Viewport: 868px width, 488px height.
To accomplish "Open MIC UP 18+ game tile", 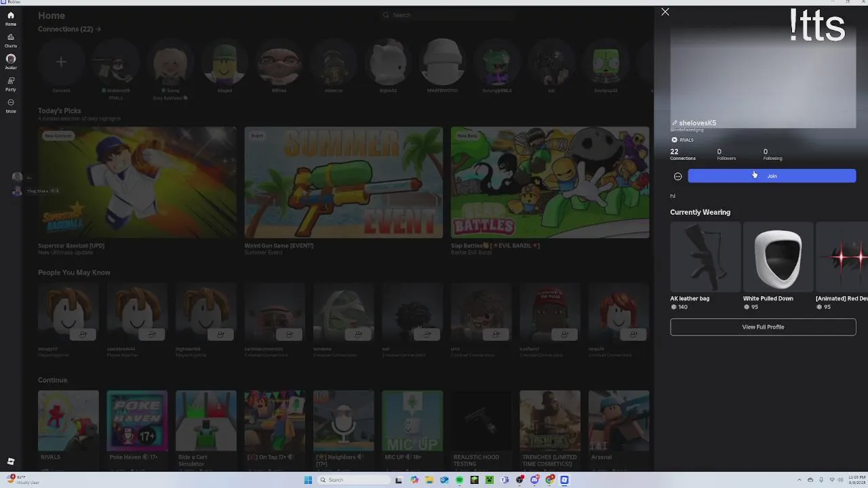I will [x=412, y=420].
